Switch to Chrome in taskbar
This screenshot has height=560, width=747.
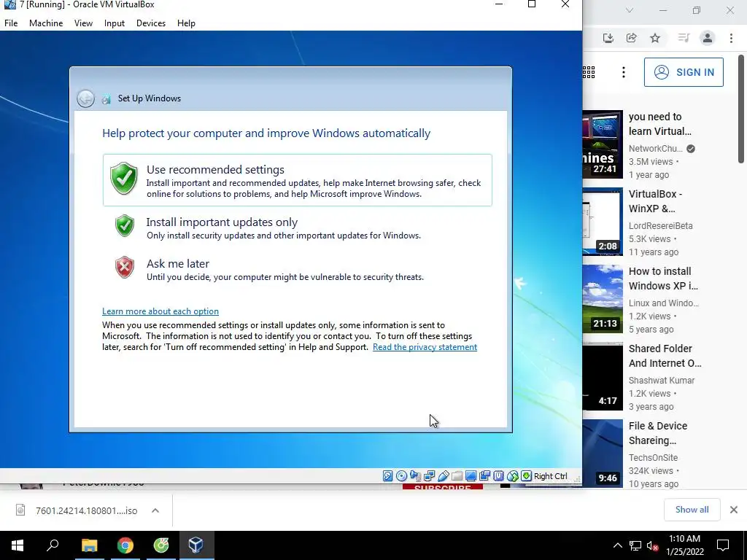coord(125,545)
